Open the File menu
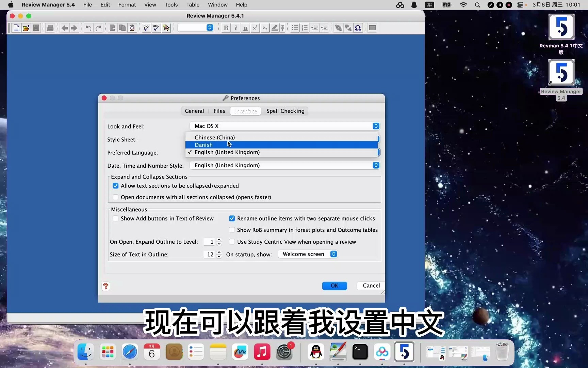The width and height of the screenshot is (588, 368). click(88, 5)
